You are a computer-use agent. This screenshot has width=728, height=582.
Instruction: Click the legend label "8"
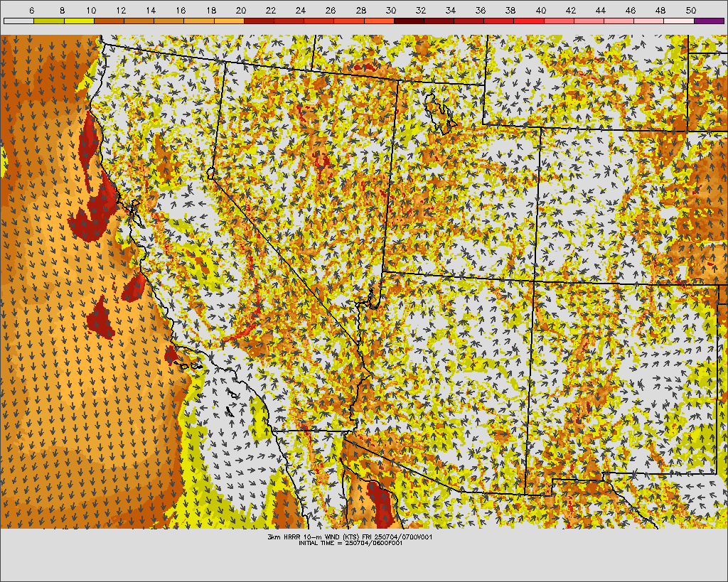click(62, 10)
